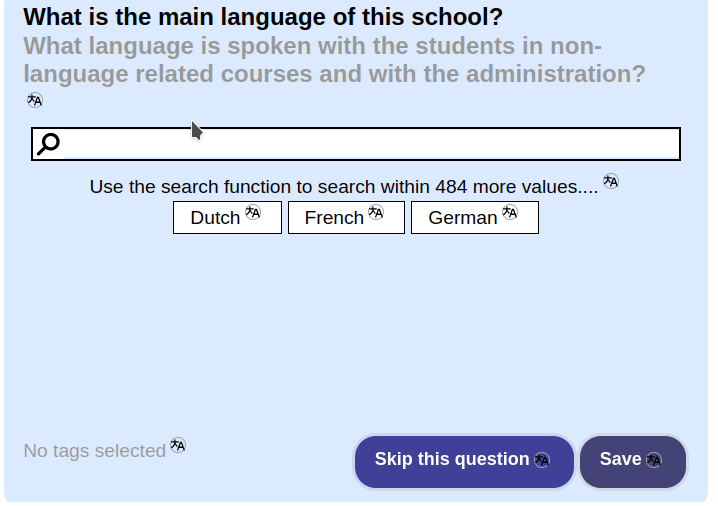This screenshot has height=506, width=718.
Task: Click the translate icon on the Dutch option
Action: [253, 212]
